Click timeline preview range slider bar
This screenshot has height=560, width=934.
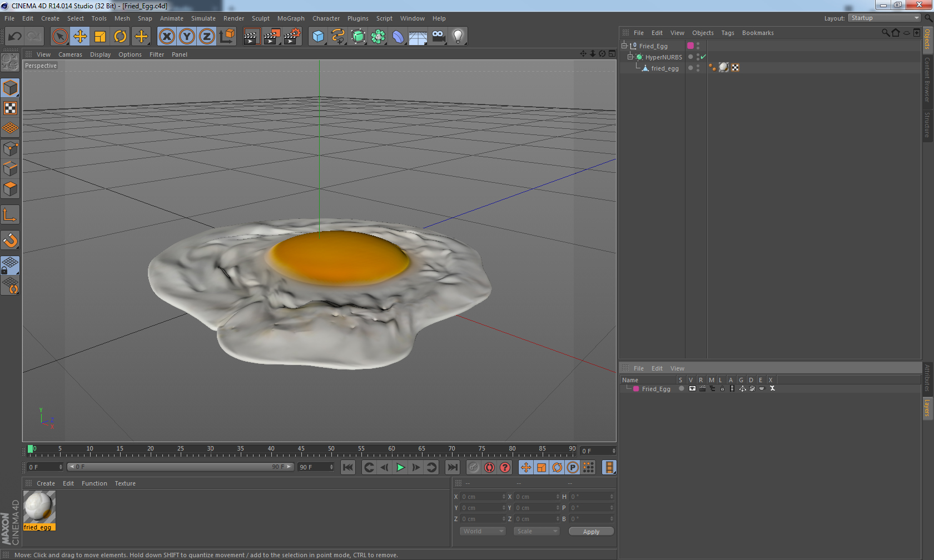click(x=181, y=467)
